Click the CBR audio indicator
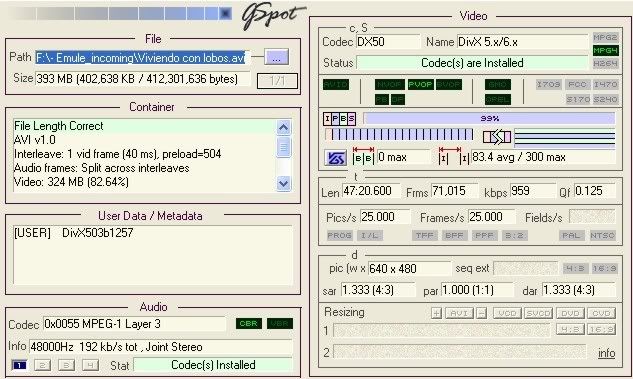The width and height of the screenshot is (633, 379). [x=249, y=324]
